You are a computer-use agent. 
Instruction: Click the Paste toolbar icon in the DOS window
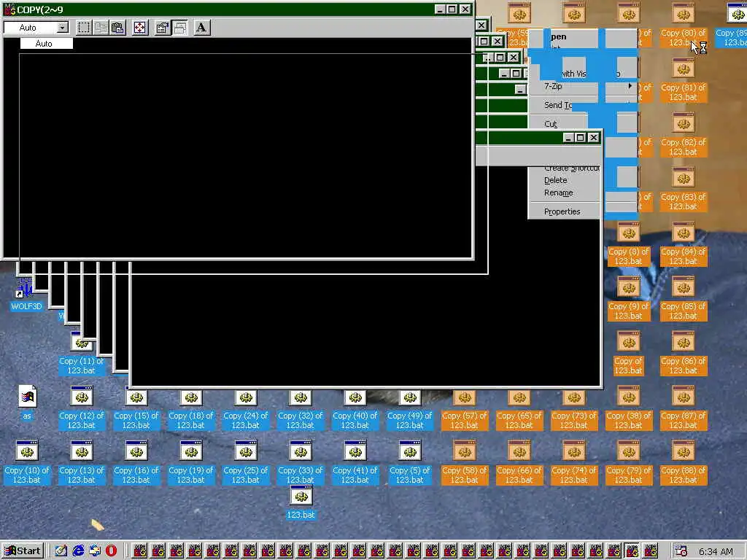tap(117, 28)
